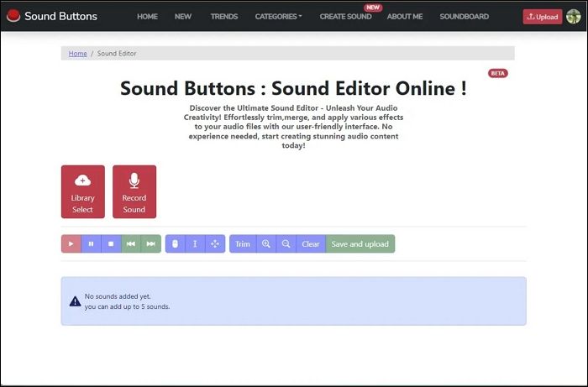588x387 pixels.
Task: Select the mouse pointer tool
Action: tap(175, 244)
